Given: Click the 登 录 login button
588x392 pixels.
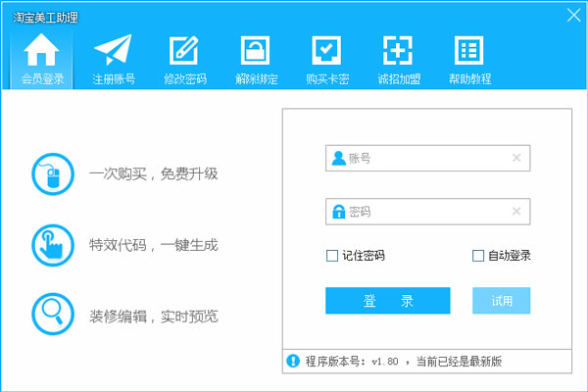Looking at the screenshot, I should 388,301.
